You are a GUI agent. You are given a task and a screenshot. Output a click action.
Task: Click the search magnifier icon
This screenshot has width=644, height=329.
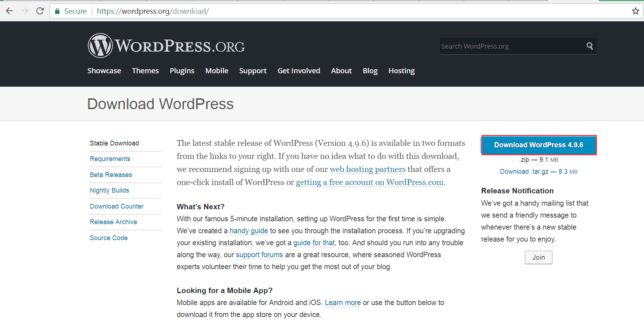[x=590, y=46]
